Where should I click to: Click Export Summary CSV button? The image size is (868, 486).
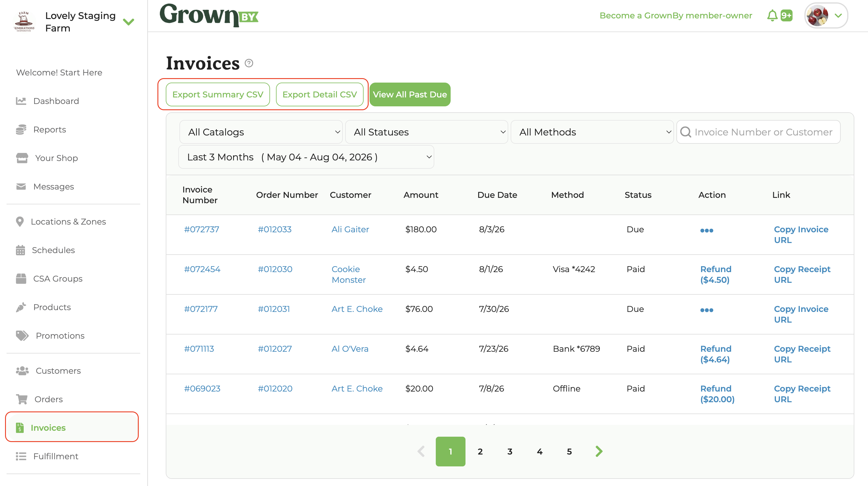pos(218,94)
